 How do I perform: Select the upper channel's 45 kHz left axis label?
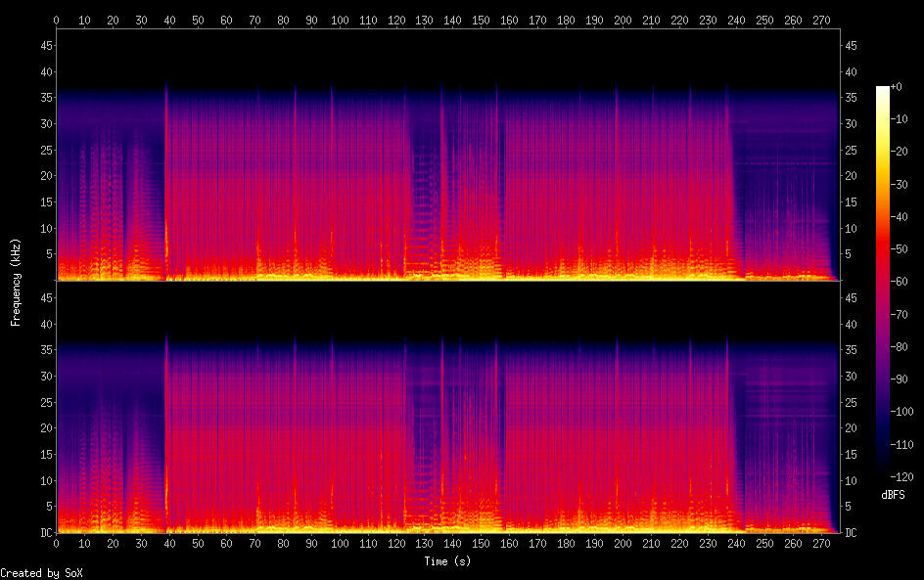click(x=44, y=46)
